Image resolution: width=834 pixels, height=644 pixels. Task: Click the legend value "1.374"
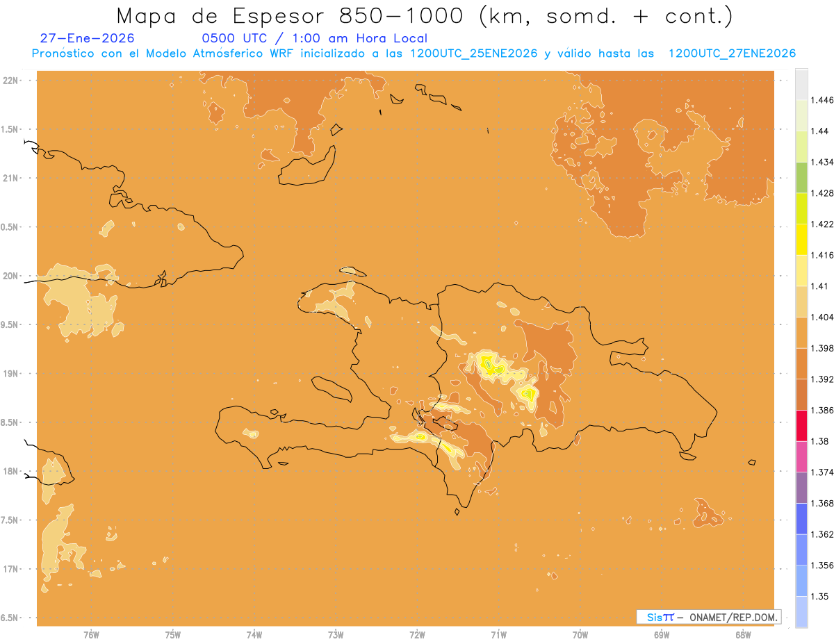pyautogui.click(x=823, y=472)
